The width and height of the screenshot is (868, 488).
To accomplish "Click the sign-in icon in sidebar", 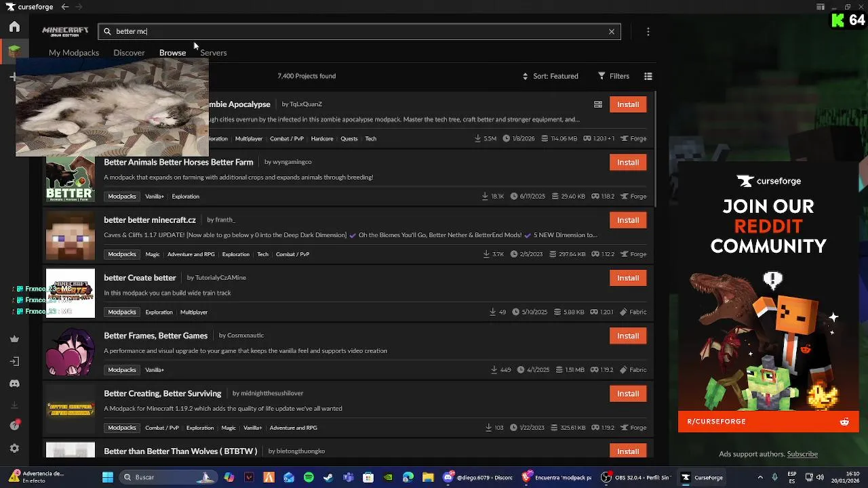I will 14,361.
